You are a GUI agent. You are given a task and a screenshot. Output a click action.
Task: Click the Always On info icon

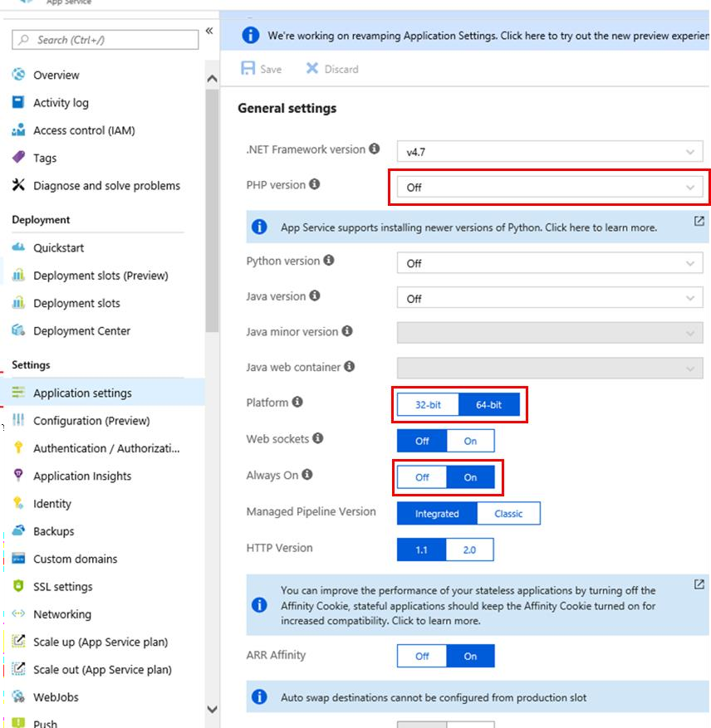[x=307, y=475]
